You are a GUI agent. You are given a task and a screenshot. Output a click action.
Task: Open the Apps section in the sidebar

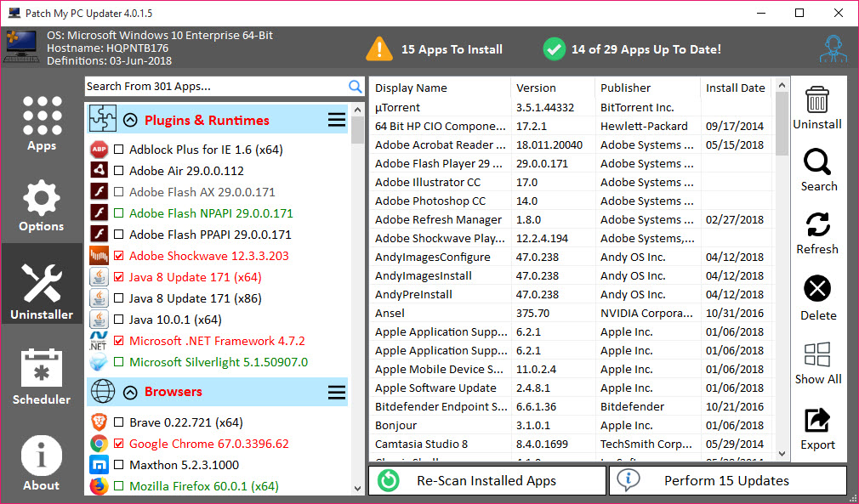[43, 124]
